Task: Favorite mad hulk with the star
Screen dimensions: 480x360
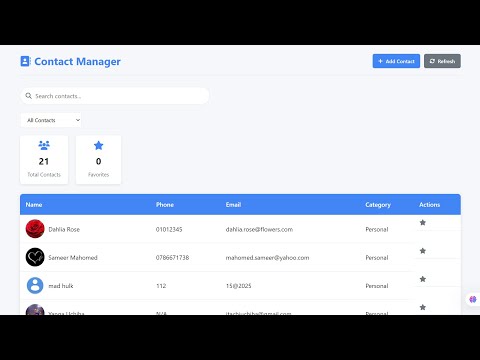Action: coord(423,279)
